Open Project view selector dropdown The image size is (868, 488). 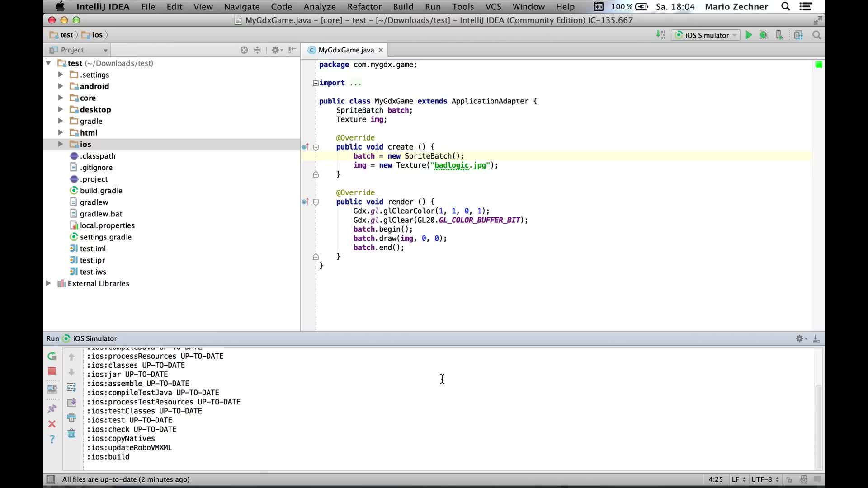click(x=79, y=50)
